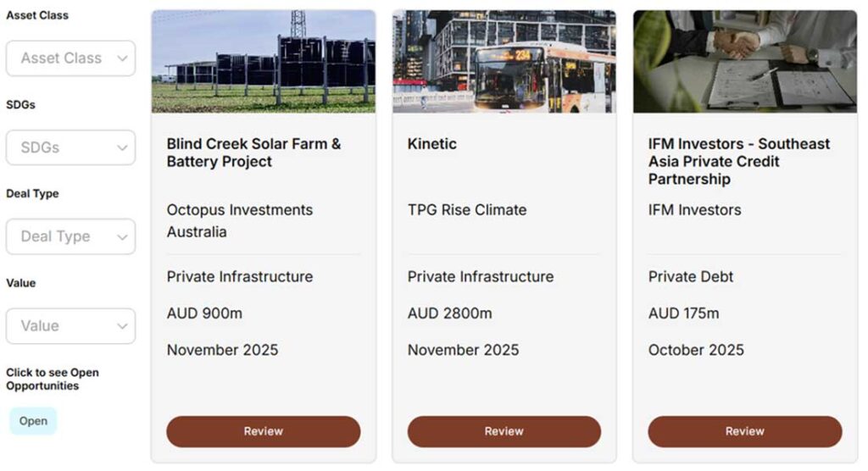Screen dimensions: 868x471
Task: Click the handshake image thumbnail
Action: click(745, 62)
